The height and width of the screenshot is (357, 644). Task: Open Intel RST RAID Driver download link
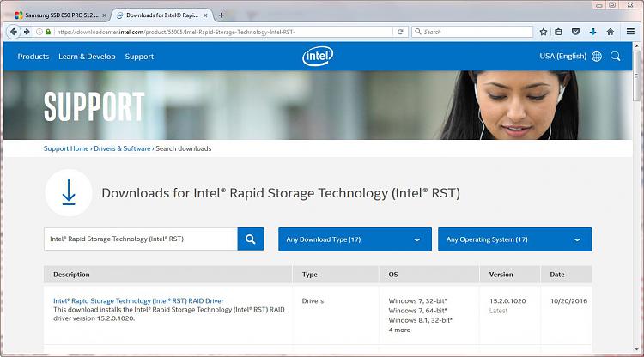click(x=138, y=300)
